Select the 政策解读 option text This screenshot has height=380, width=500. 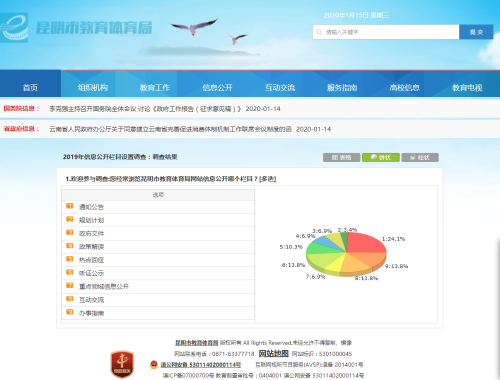coord(91,247)
